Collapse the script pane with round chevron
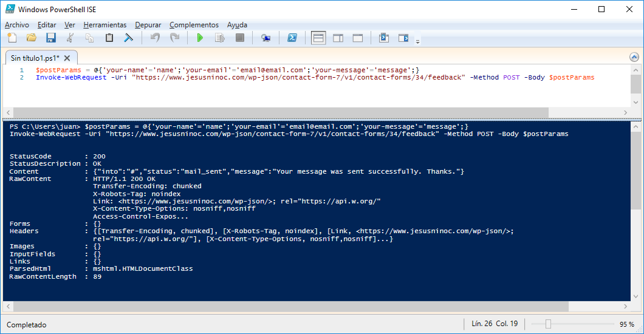Screen dimensions: 644x334 tap(634, 57)
